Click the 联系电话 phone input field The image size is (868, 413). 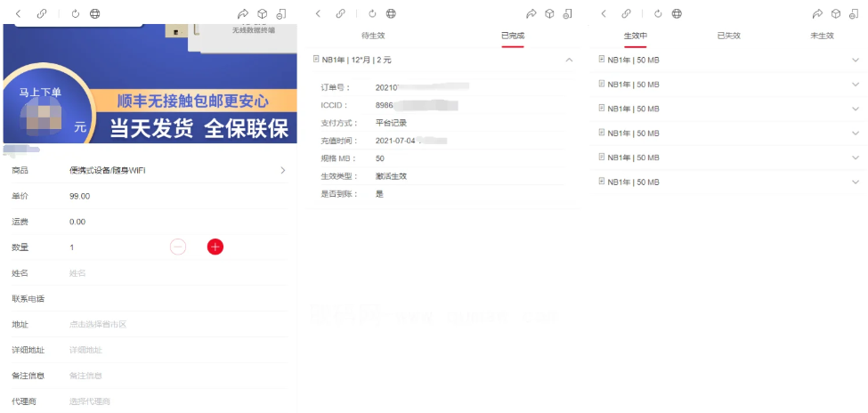point(177,299)
